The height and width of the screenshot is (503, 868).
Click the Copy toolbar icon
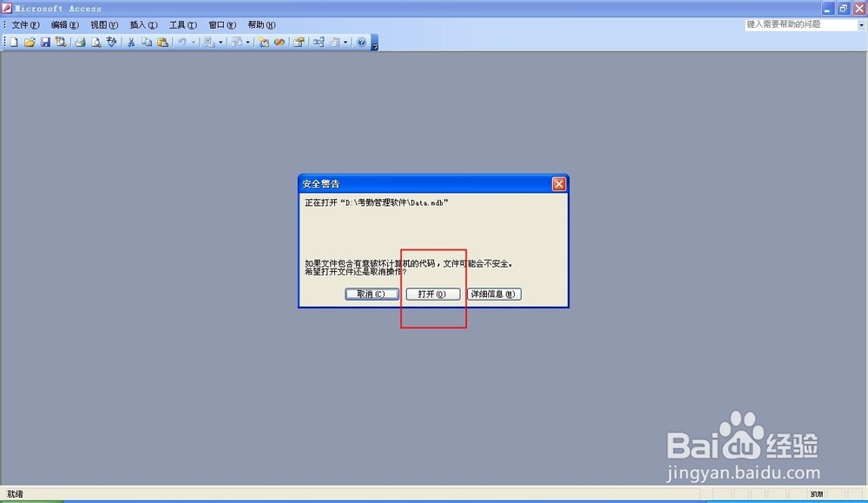(x=147, y=42)
